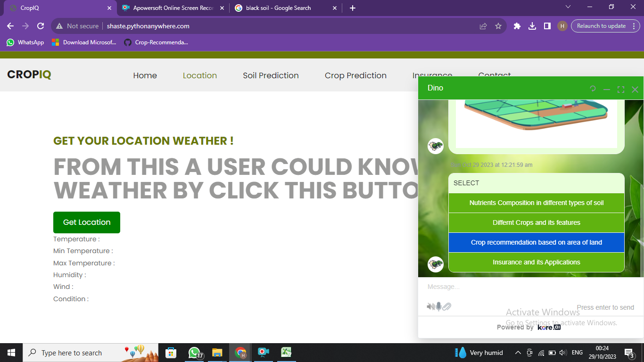Focus the chat Message input field
This screenshot has width=644, height=362.
(531, 287)
